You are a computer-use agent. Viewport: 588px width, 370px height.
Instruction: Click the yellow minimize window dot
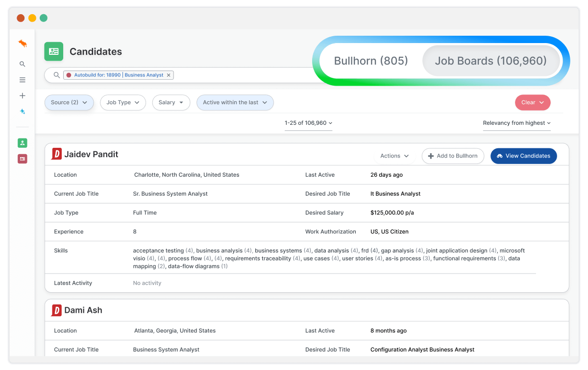[x=32, y=18]
